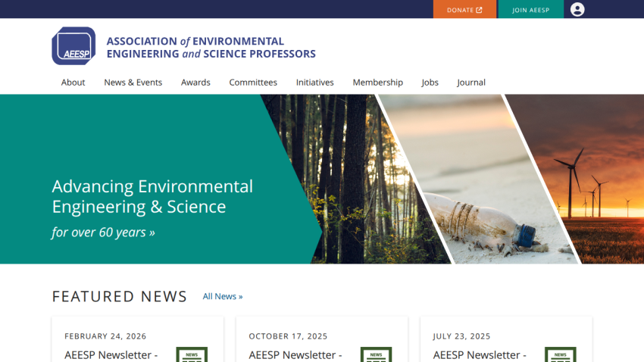Open the Initiatives menu
Viewport: 644px width, 362px height.
pyautogui.click(x=315, y=83)
